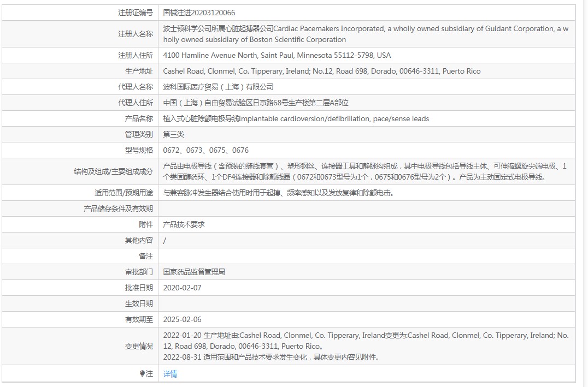Click the 审批部门 label

coord(139,272)
